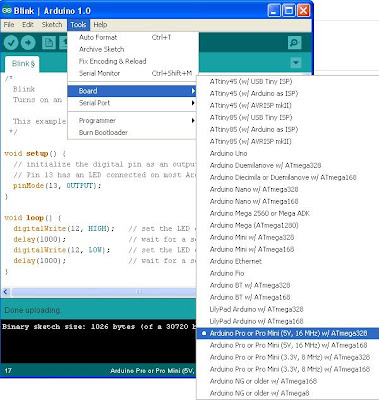Maximize the Arduino window
The width and height of the screenshot is (379, 400).
coord(289,11)
